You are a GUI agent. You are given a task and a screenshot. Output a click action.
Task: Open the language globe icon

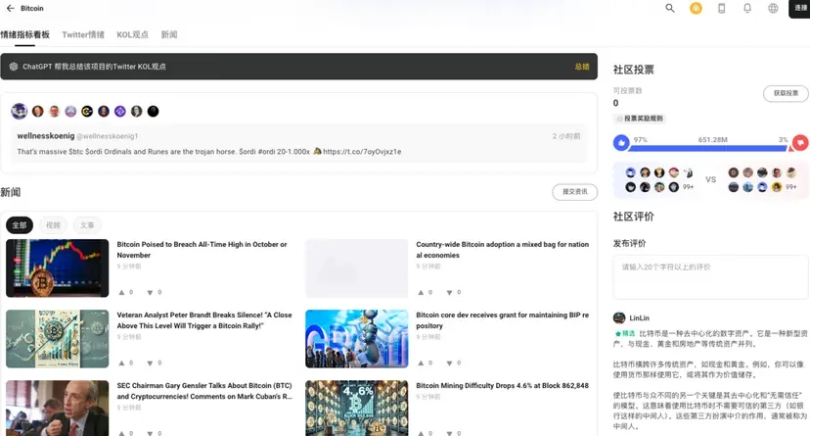[773, 8]
